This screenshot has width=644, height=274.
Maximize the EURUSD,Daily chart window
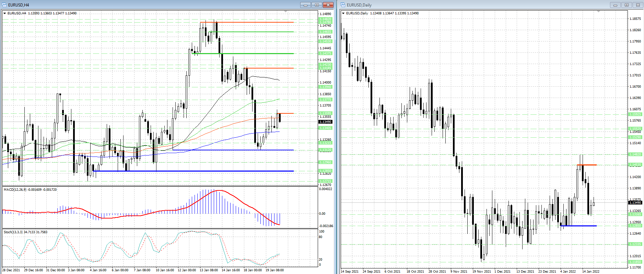[x=627, y=5]
